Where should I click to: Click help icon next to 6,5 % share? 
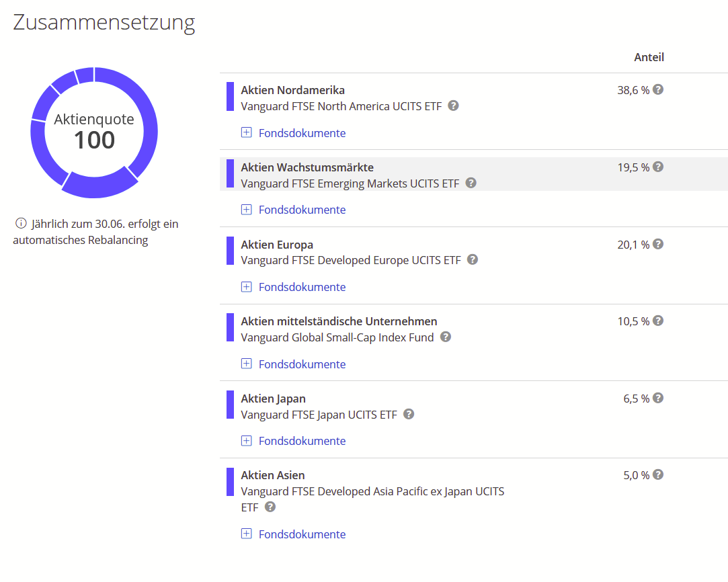(658, 398)
